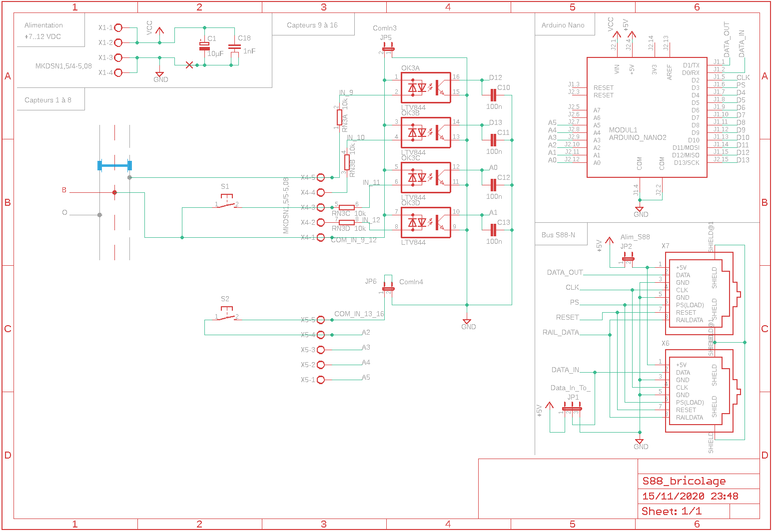This screenshot has height=532, width=772.
Task: Select the RN3A 10k resistor
Action: (339, 118)
